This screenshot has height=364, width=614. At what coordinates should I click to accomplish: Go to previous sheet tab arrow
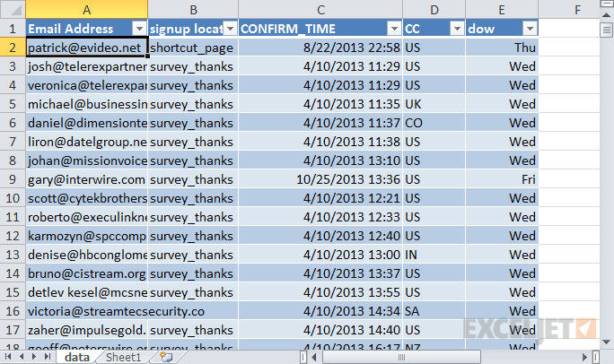22,357
